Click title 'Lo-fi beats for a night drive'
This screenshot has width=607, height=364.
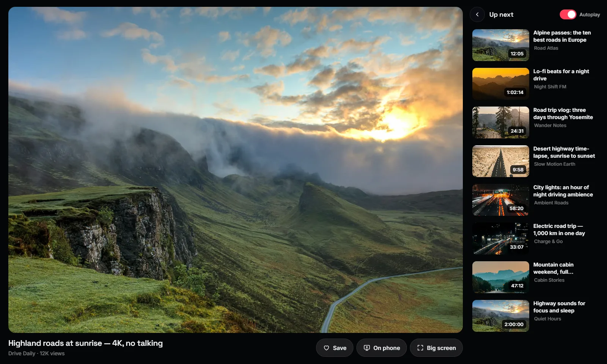point(561,75)
